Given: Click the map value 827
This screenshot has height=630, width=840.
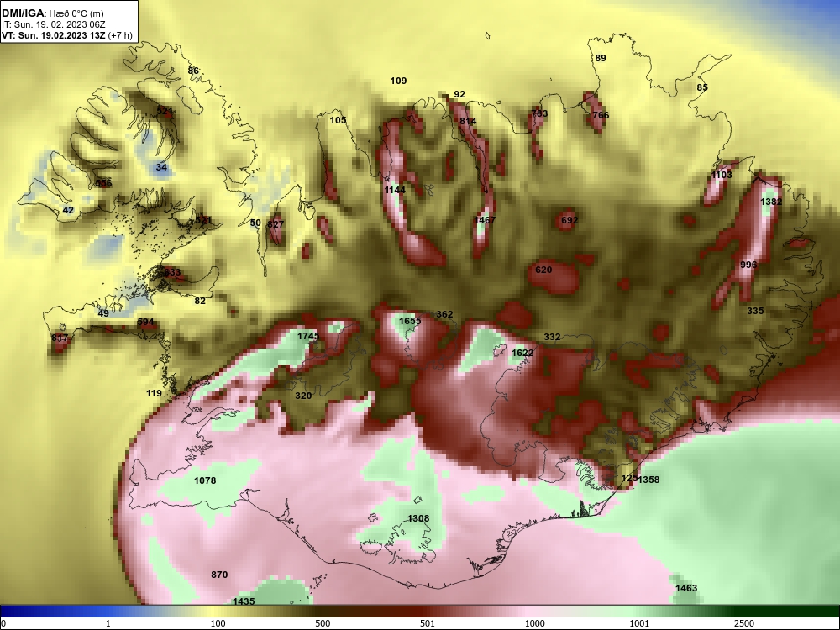Looking at the screenshot, I should click(276, 224).
